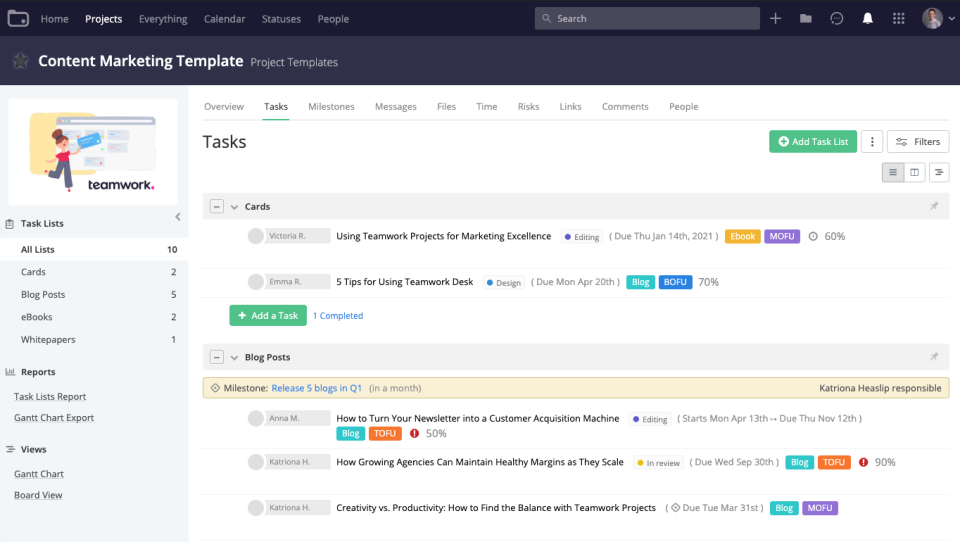Open the folder icon in top navigation
The image size is (960, 542).
[806, 19]
